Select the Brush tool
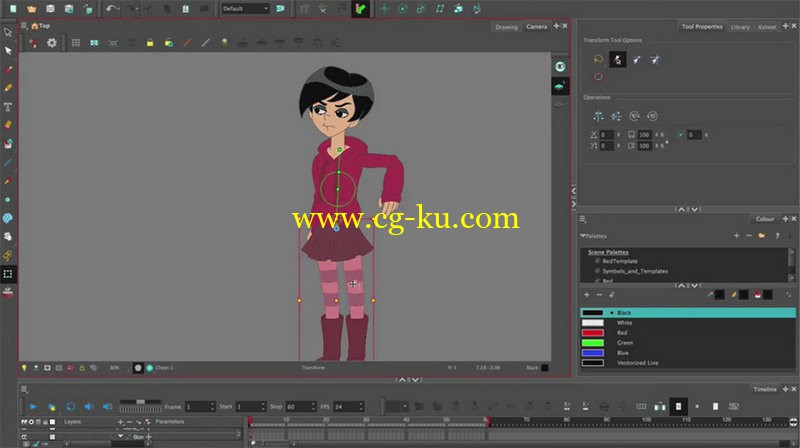 click(x=8, y=69)
